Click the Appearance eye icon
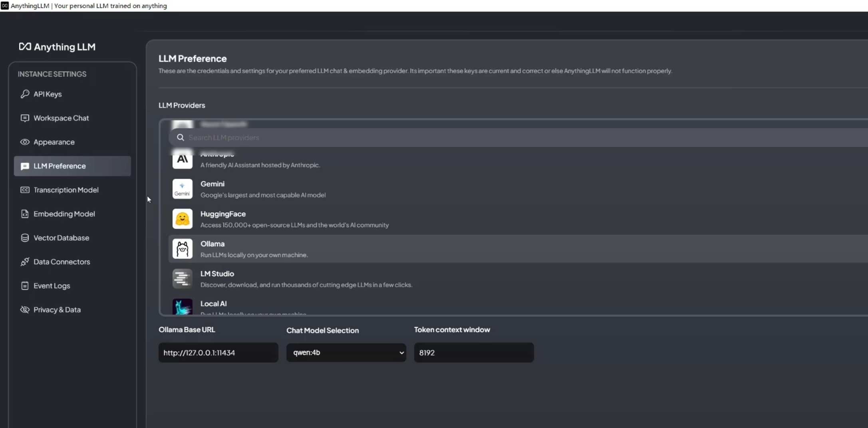 (25, 142)
